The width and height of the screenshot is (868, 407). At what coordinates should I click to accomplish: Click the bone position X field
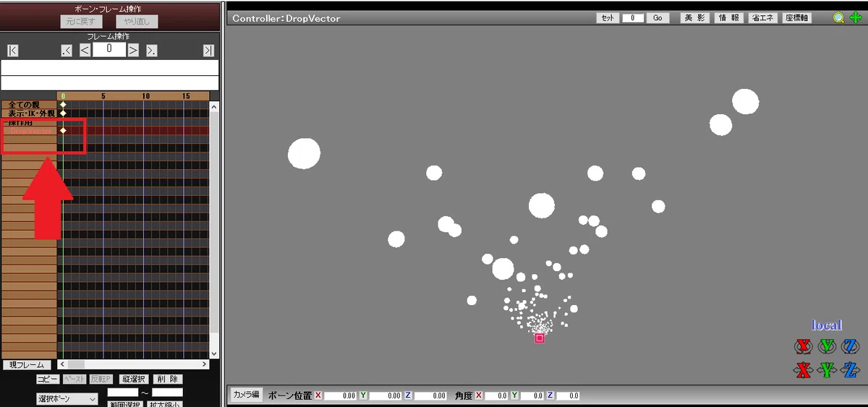pyautogui.click(x=340, y=396)
